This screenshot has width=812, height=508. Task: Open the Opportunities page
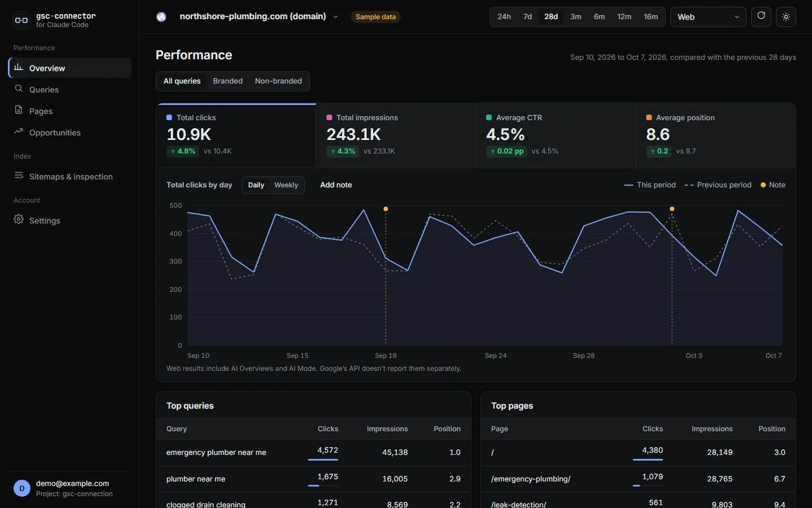pyautogui.click(x=70, y=132)
